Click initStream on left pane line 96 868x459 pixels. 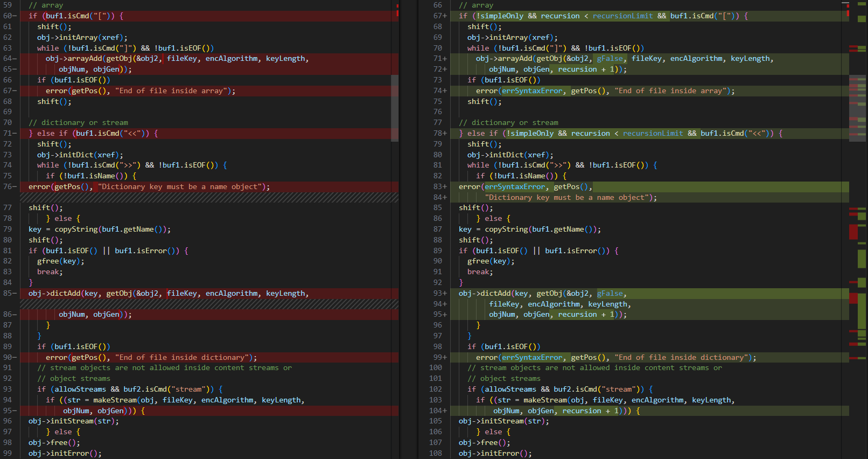[x=72, y=421]
